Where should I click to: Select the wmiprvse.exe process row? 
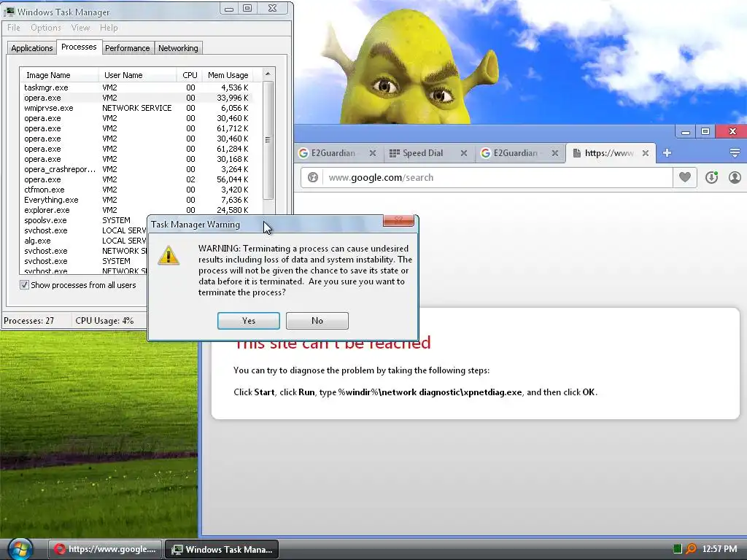(x=136, y=108)
